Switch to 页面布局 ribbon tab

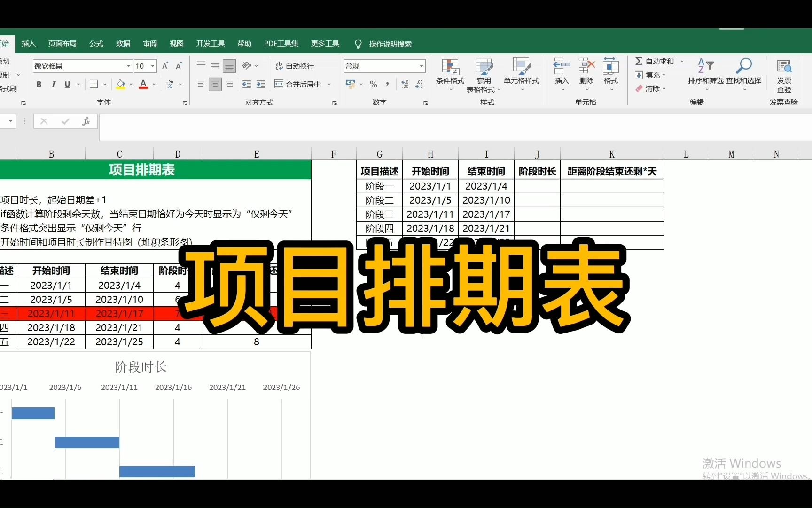coord(62,44)
